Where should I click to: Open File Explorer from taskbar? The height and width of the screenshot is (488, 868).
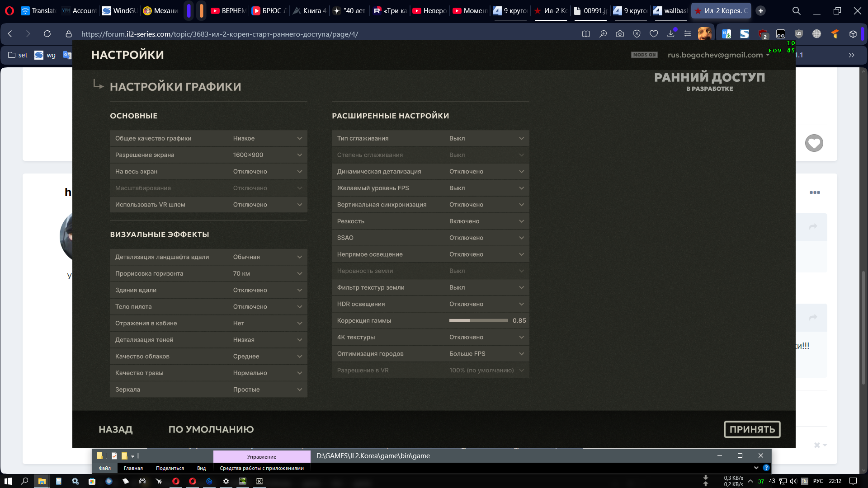click(42, 481)
